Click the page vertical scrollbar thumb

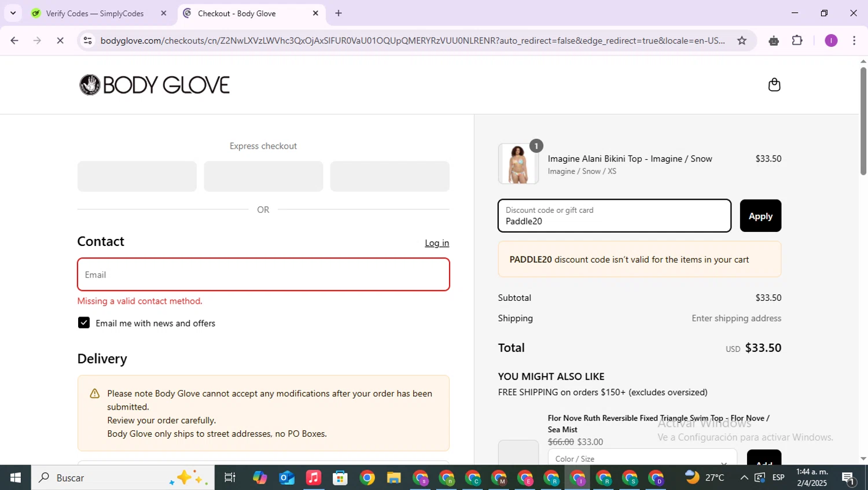(x=863, y=120)
